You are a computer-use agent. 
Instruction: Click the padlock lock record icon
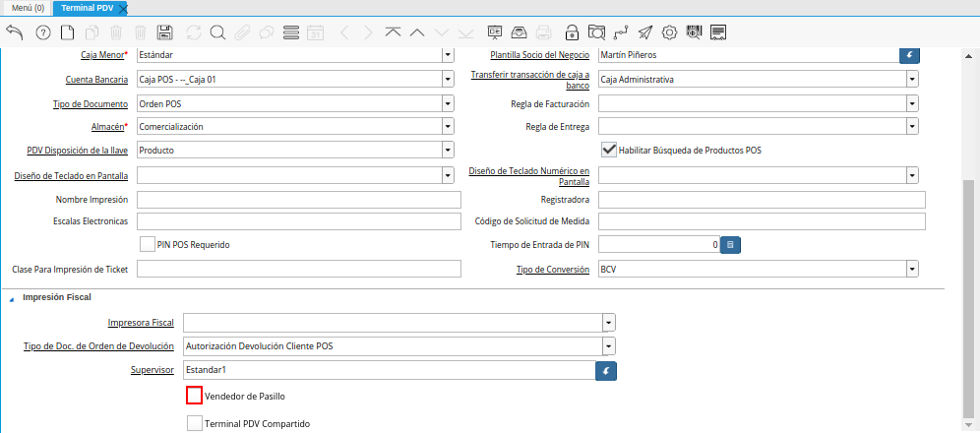572,32
